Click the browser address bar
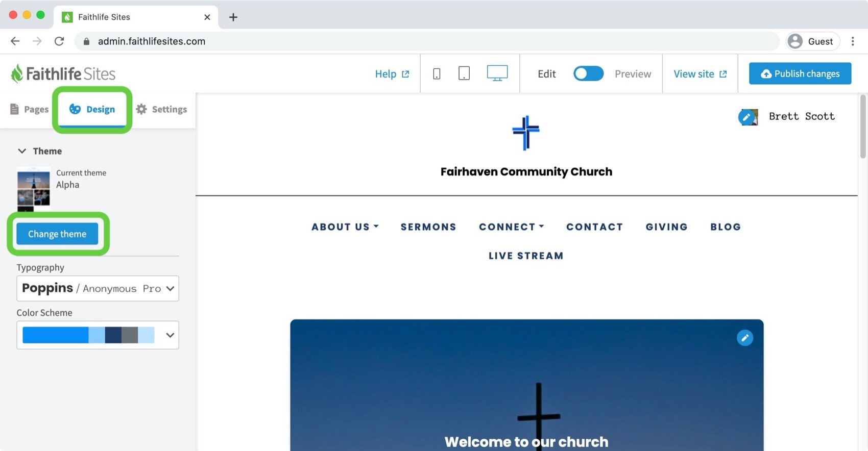The width and height of the screenshot is (868, 451). 426,41
